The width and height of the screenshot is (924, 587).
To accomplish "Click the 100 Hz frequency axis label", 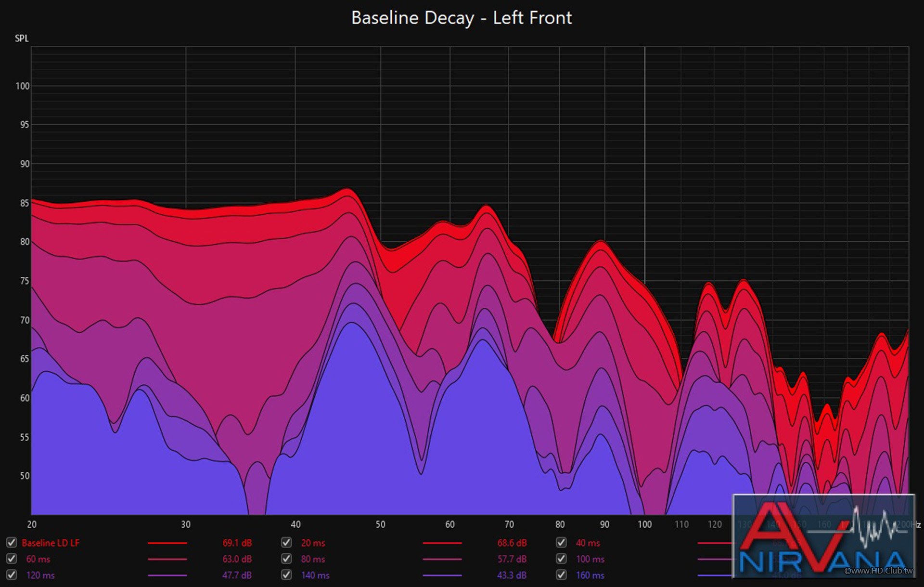I will 644,524.
